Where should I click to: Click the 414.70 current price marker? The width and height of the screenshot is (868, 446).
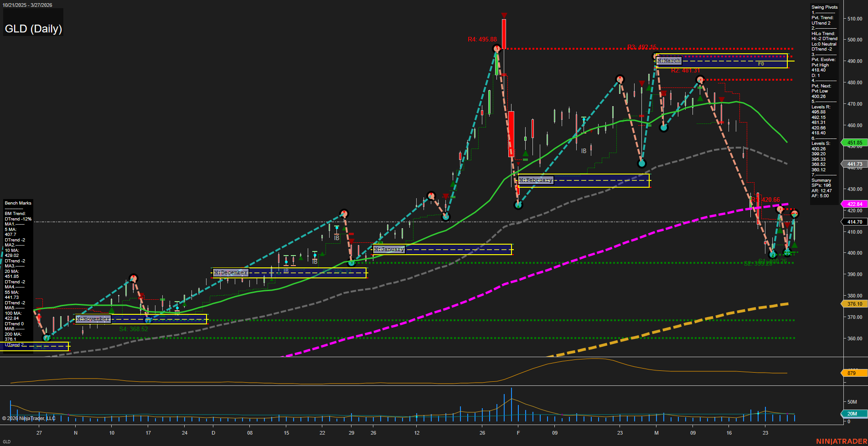pyautogui.click(x=854, y=222)
